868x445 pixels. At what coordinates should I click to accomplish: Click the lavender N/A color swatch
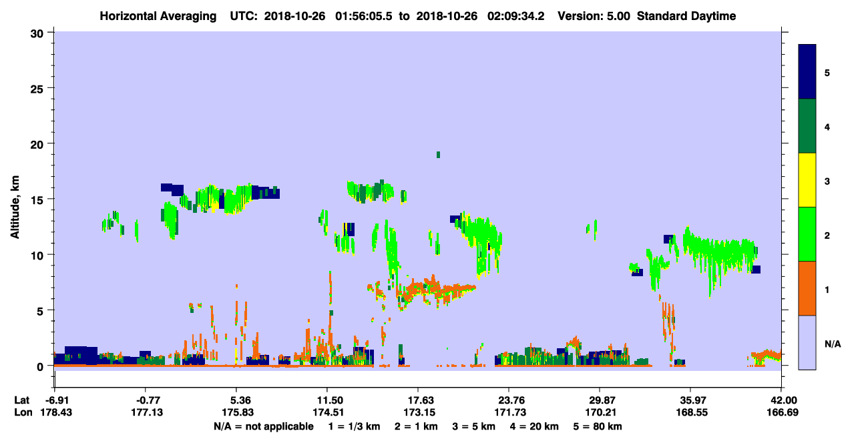tap(807, 342)
